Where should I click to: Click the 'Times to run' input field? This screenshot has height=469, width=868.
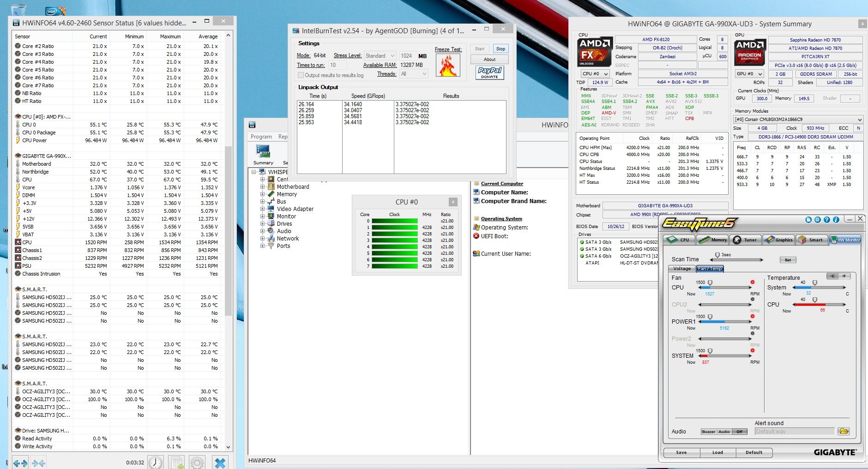337,65
